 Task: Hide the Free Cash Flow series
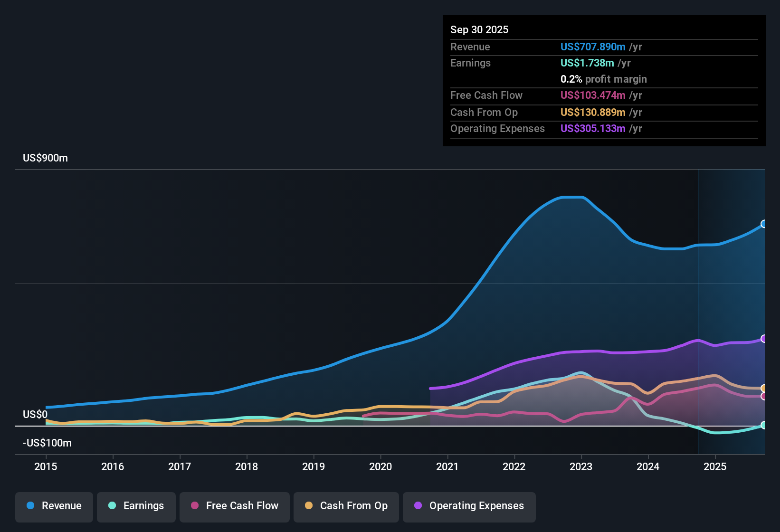(234, 506)
